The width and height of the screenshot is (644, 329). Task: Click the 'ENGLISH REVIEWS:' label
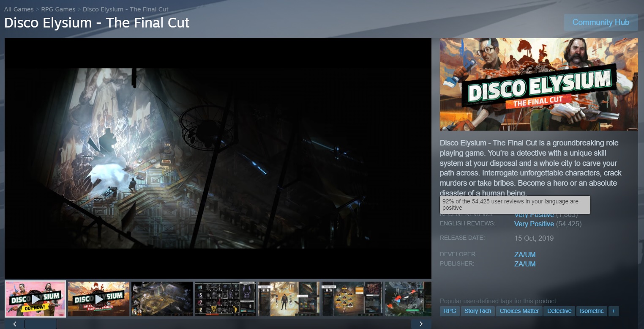pos(467,223)
